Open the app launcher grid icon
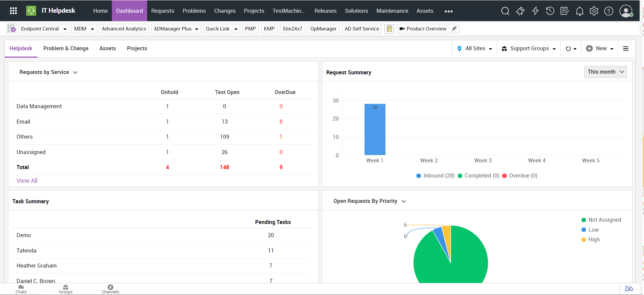This screenshot has width=644, height=295. click(13, 11)
